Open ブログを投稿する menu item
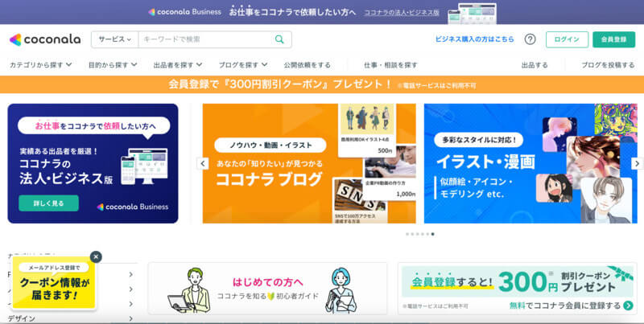The image size is (644, 324). click(x=608, y=65)
